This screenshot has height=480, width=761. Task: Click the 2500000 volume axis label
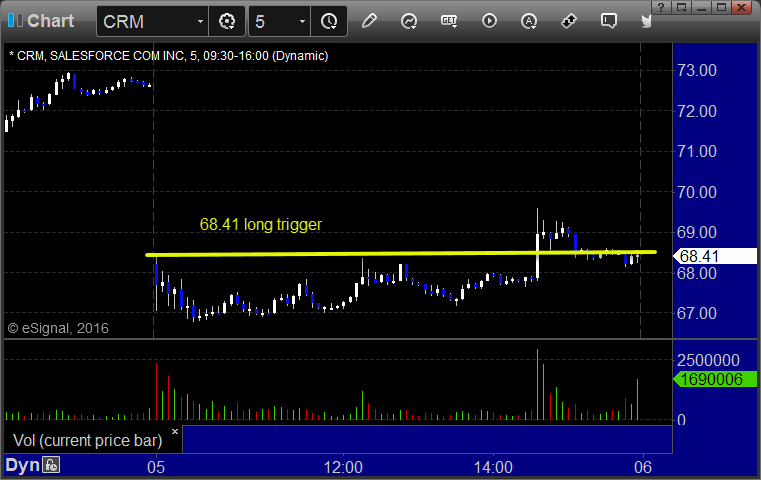[x=708, y=360]
